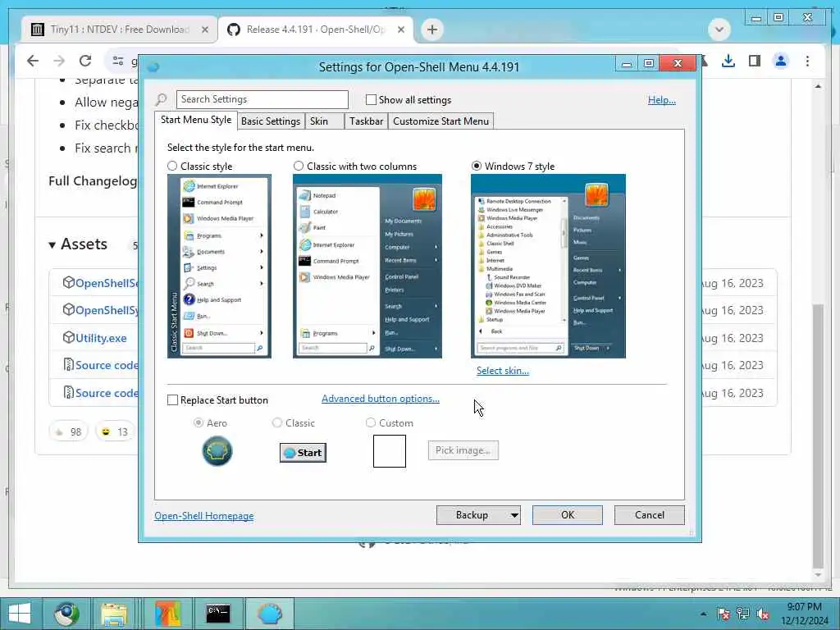Click the OK button
Screen dimensions: 840x630
568,515
